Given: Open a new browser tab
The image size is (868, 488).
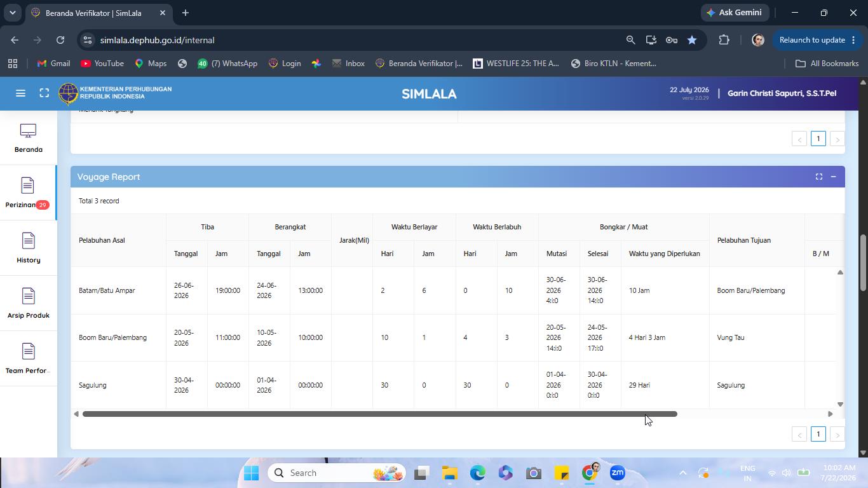Looking at the screenshot, I should (186, 13).
